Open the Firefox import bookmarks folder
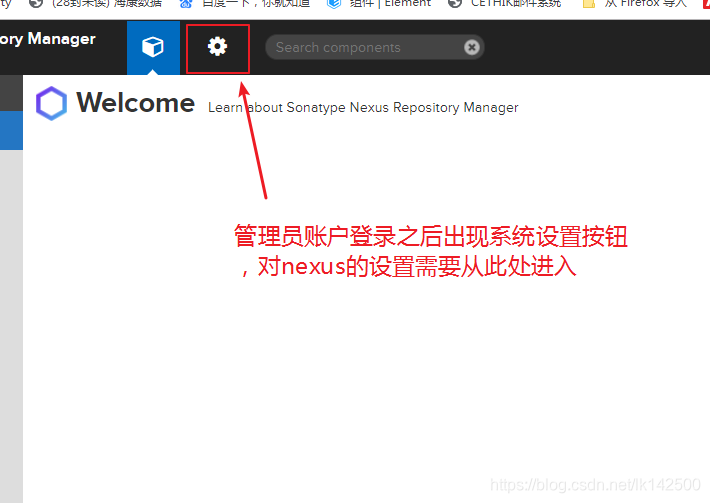The height and width of the screenshot is (503, 710). coord(634,4)
